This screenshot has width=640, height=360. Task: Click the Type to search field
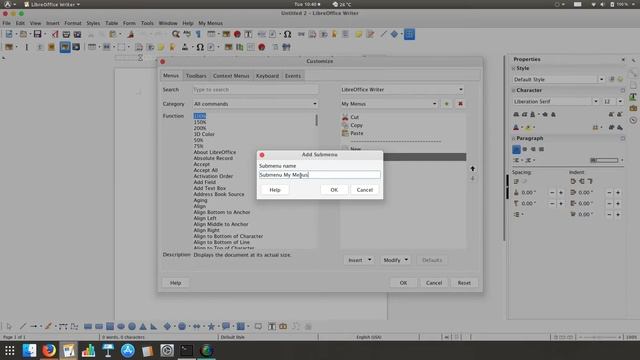255,89
